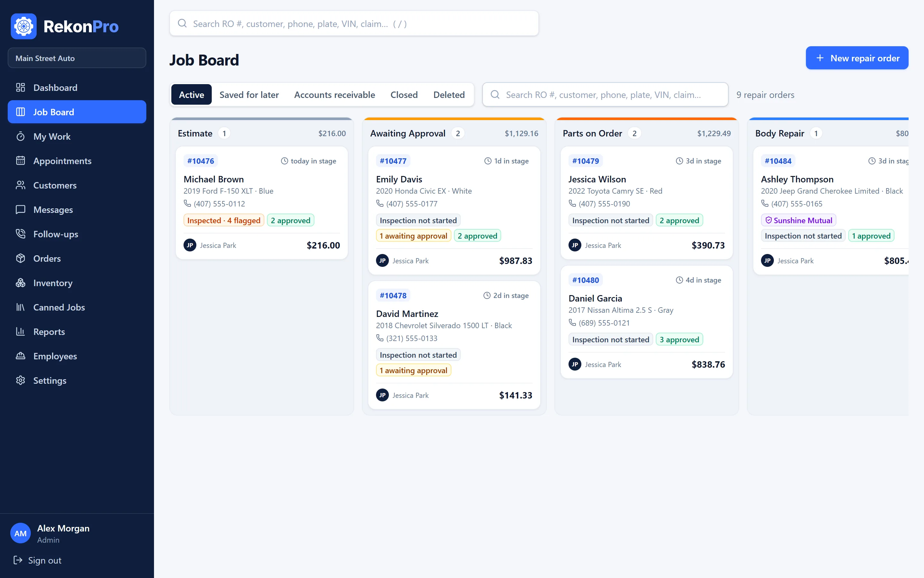The height and width of the screenshot is (578, 924).
Task: Click the RekonPro gear logo icon
Action: click(24, 26)
